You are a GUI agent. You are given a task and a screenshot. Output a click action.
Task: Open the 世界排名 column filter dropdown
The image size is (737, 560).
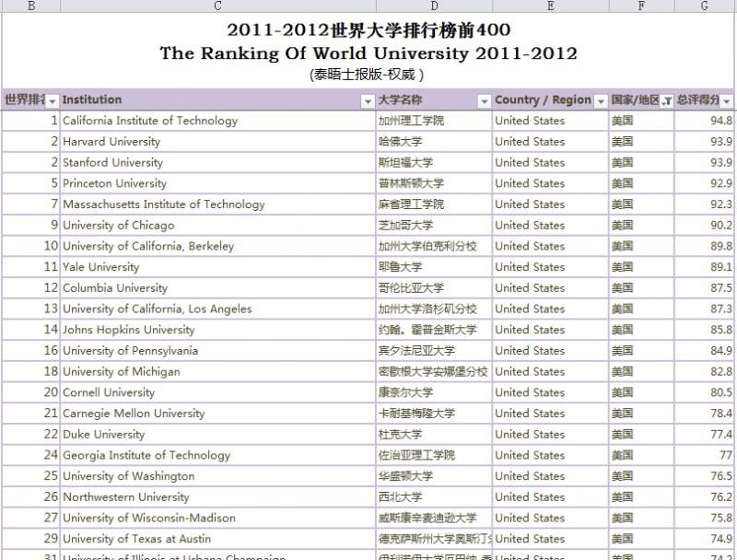[53, 101]
